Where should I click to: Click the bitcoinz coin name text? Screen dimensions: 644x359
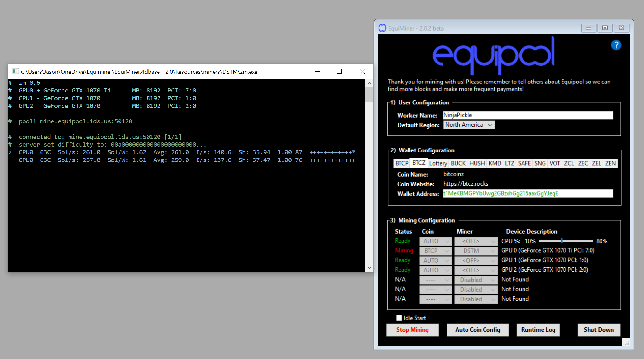coord(454,174)
